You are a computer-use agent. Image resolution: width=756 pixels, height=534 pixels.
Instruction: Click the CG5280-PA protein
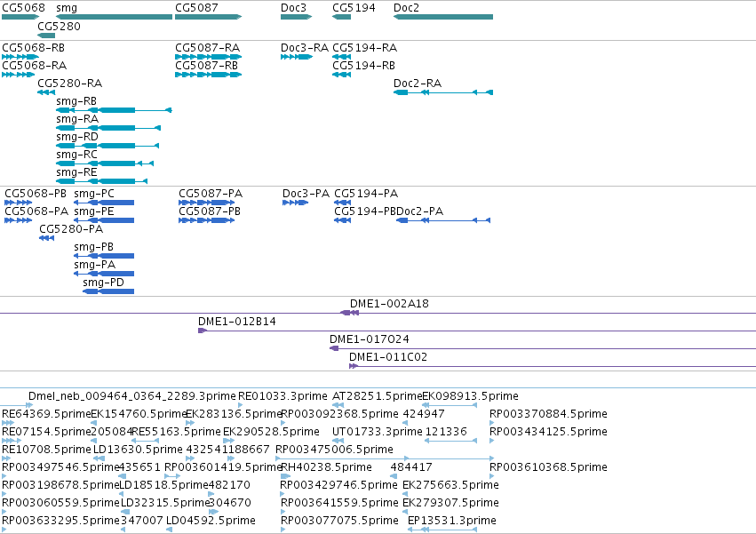click(x=46, y=238)
